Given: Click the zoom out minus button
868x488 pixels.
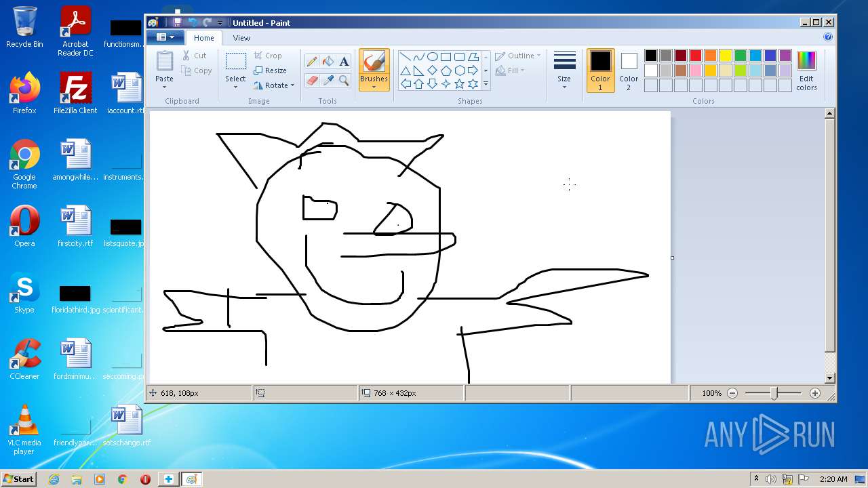Looking at the screenshot, I should [732, 393].
